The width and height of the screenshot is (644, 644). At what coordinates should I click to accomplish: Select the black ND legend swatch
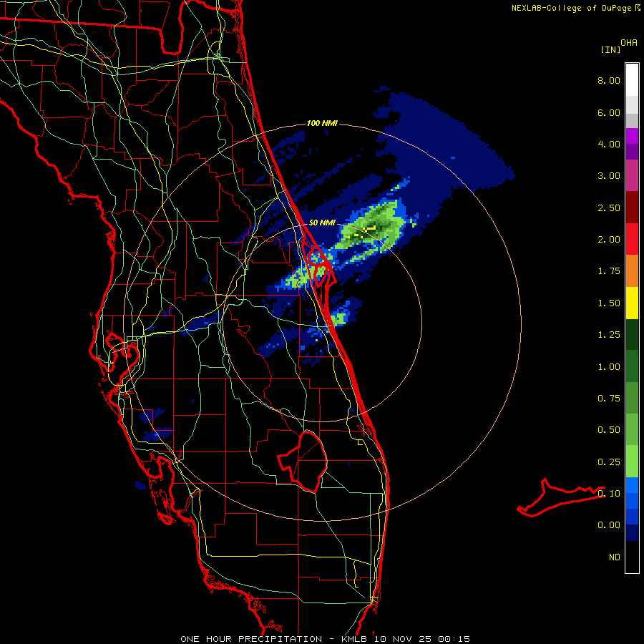pyautogui.click(x=632, y=557)
